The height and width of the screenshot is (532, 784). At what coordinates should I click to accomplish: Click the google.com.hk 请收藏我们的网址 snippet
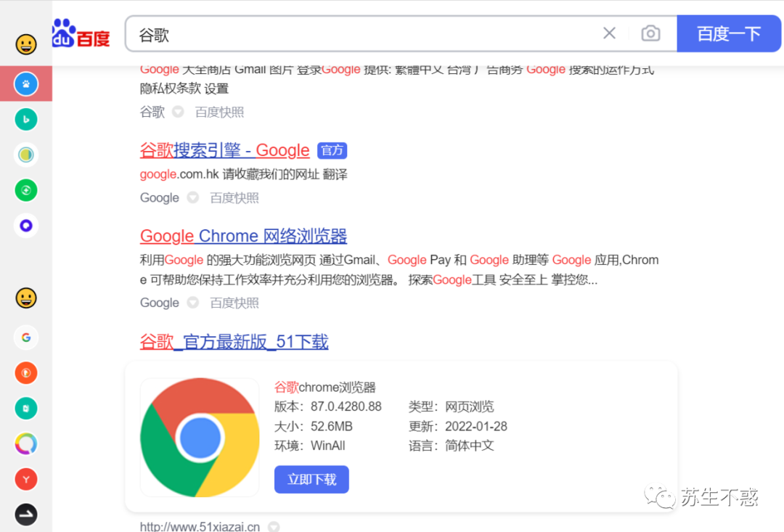click(x=243, y=174)
